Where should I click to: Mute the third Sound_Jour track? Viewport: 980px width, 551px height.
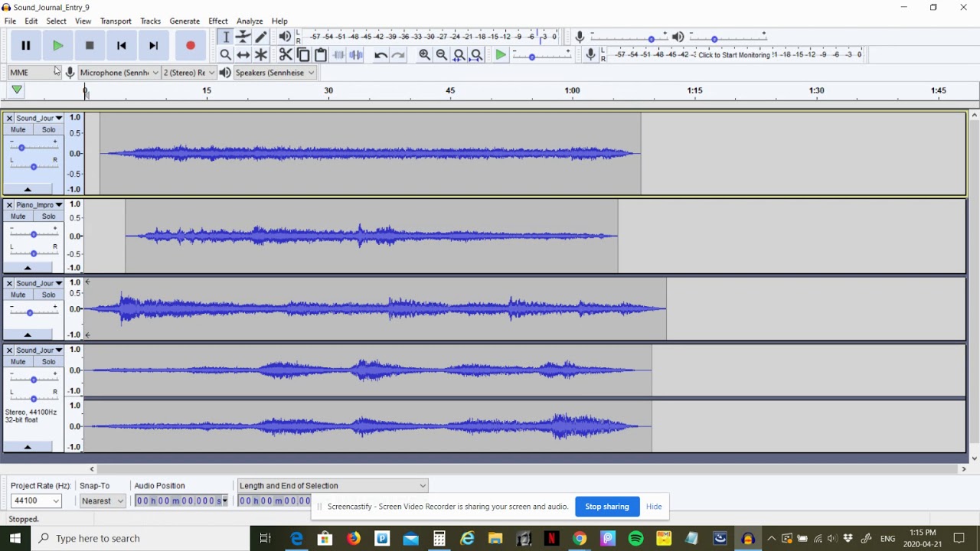click(18, 295)
